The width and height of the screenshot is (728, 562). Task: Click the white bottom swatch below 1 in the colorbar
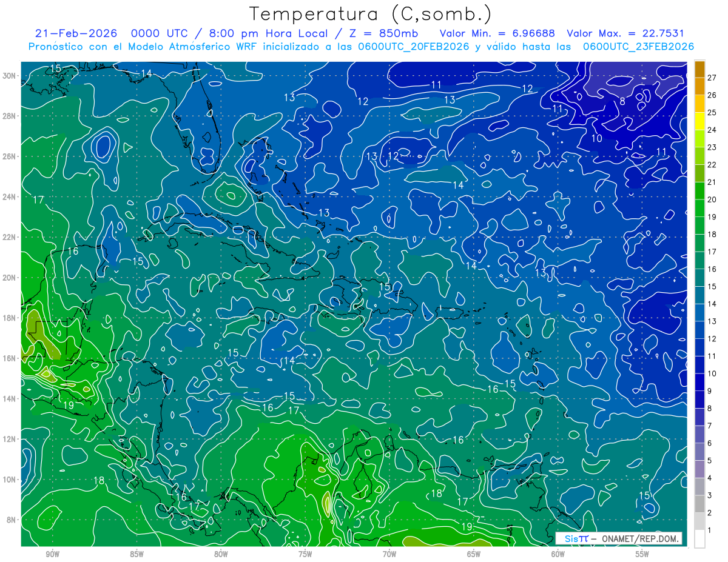point(699,539)
